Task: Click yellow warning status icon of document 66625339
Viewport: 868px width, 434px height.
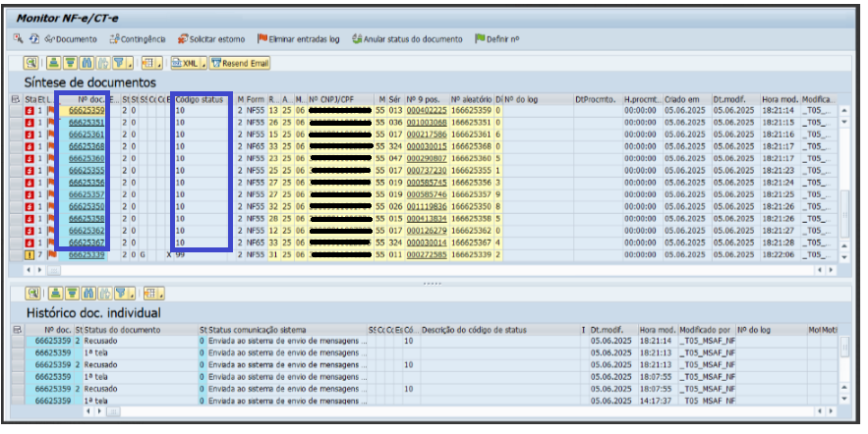Action: (29, 255)
